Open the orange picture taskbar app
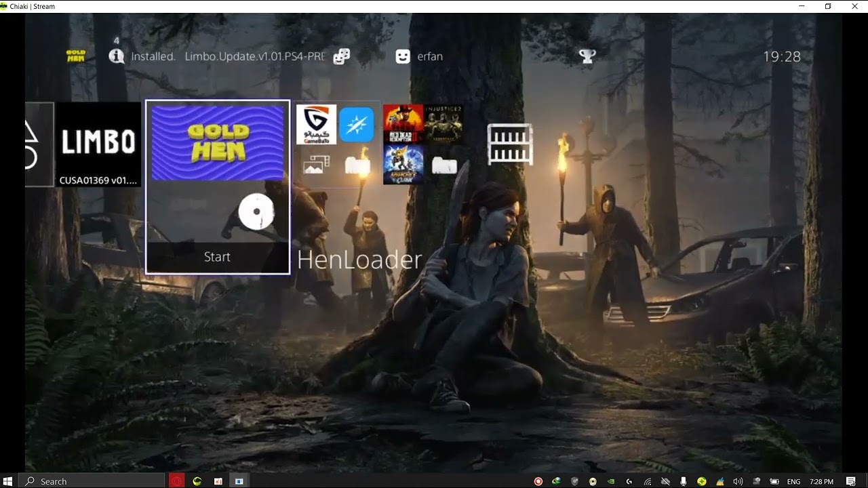Viewport: 868px width, 488px height. coord(218,481)
